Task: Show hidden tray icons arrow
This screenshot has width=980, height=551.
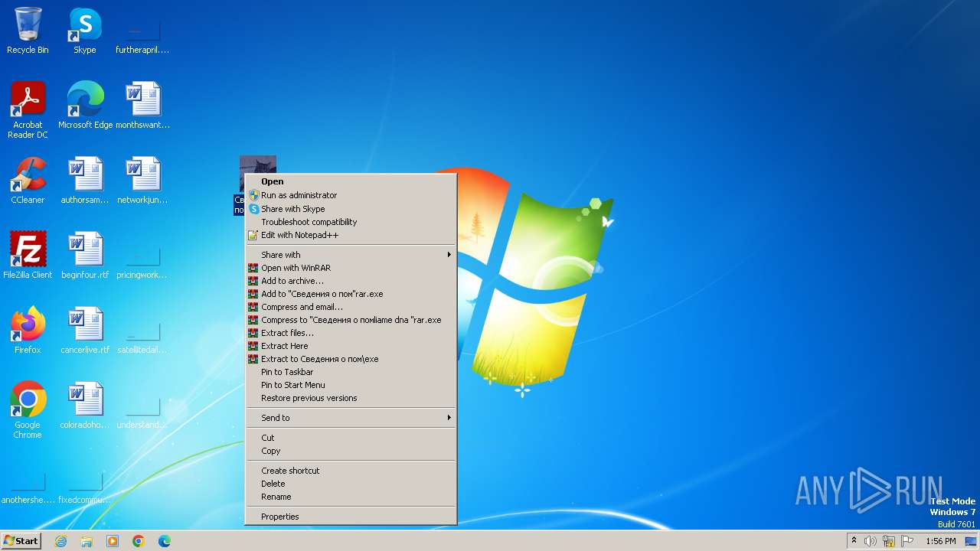Action: click(x=854, y=541)
